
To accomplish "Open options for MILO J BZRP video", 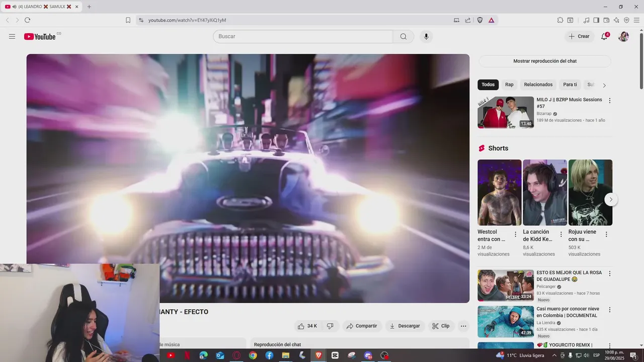I will [x=610, y=101].
